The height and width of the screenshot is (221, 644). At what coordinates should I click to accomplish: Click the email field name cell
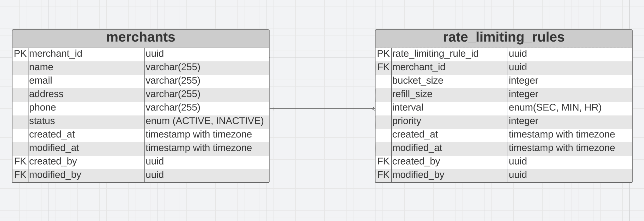pos(41,81)
